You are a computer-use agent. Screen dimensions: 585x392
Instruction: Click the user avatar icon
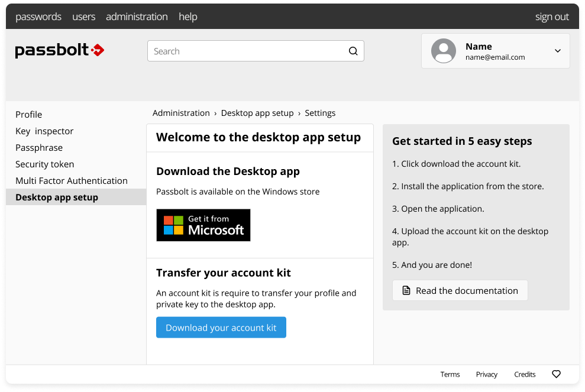[444, 51]
